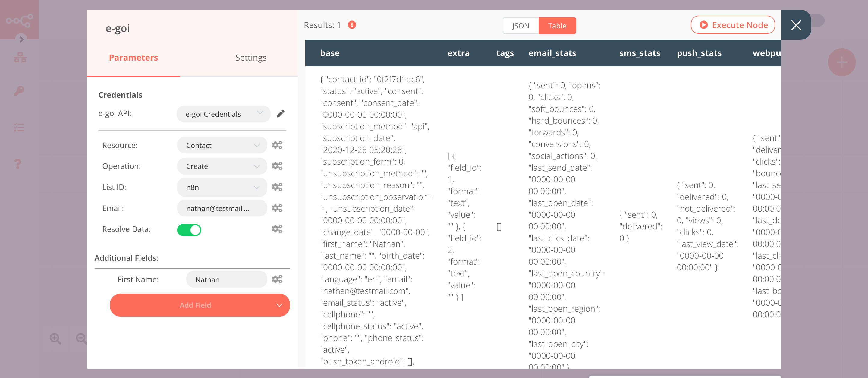Click the gear icon next to List ID
The image size is (868, 378).
(277, 187)
